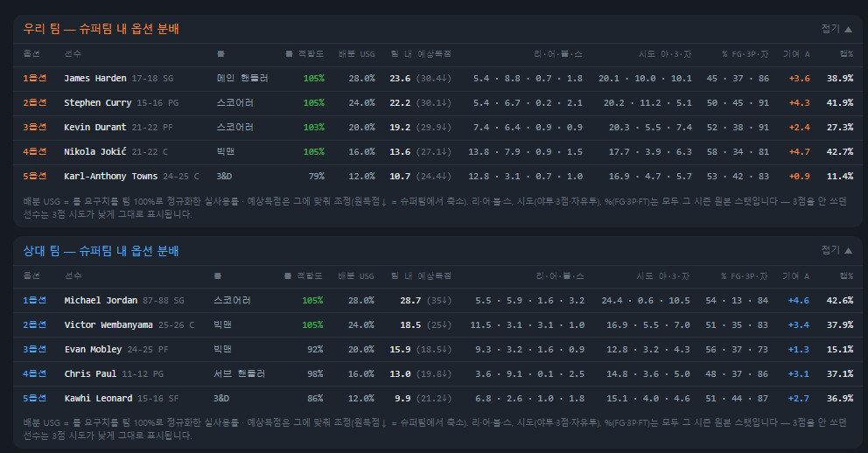The image size is (868, 453).
Task: Click the 2옵션 label in Stephen Curry's row
Action: click(x=35, y=103)
